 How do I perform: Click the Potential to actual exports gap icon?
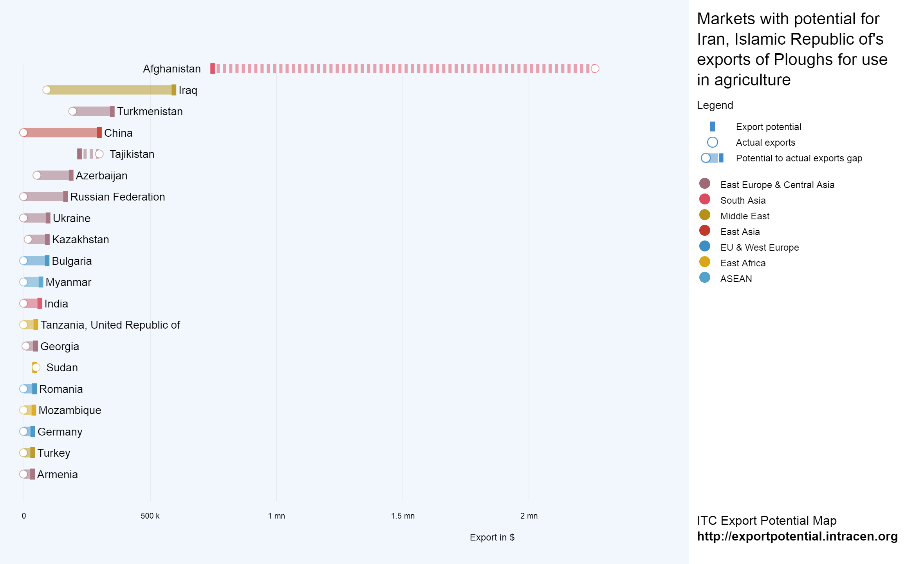click(x=712, y=158)
